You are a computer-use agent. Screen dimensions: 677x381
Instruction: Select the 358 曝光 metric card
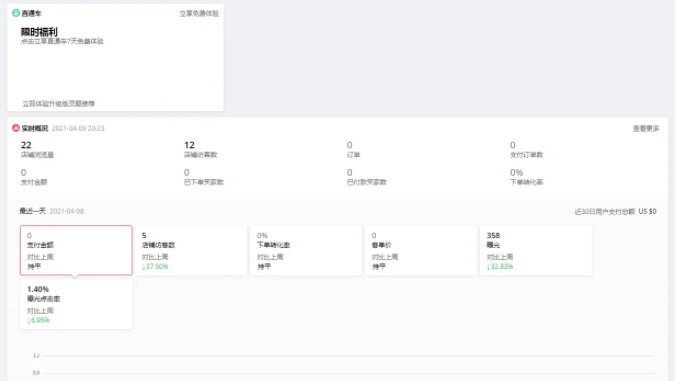[x=535, y=250]
